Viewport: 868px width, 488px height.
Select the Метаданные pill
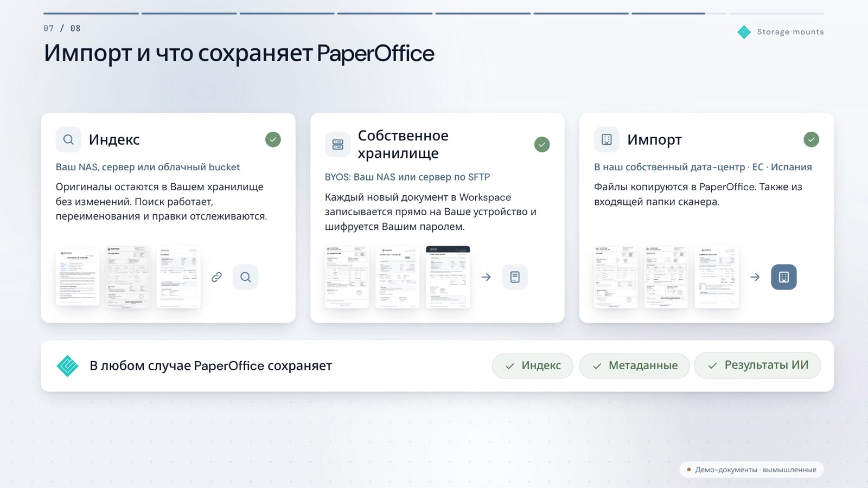click(634, 366)
